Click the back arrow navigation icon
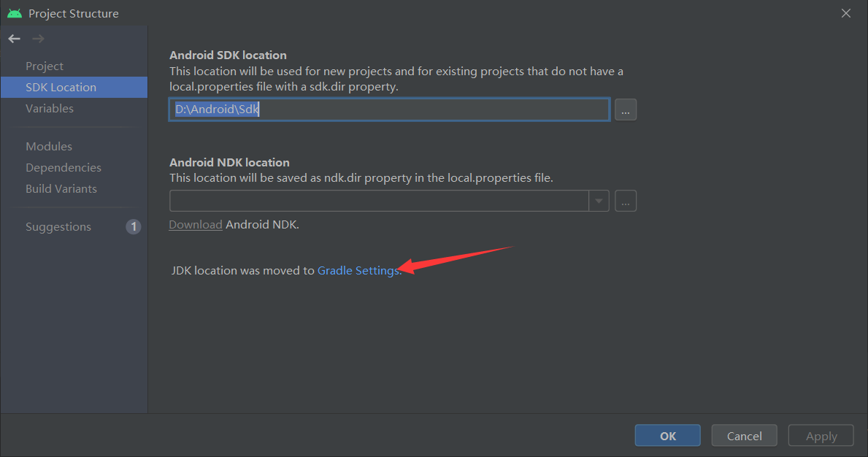The image size is (868, 457). pyautogui.click(x=15, y=39)
